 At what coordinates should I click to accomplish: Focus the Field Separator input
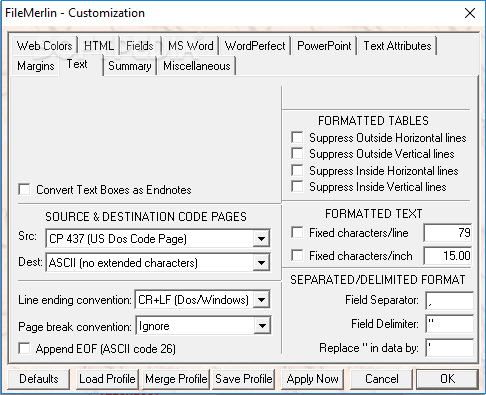tap(449, 301)
